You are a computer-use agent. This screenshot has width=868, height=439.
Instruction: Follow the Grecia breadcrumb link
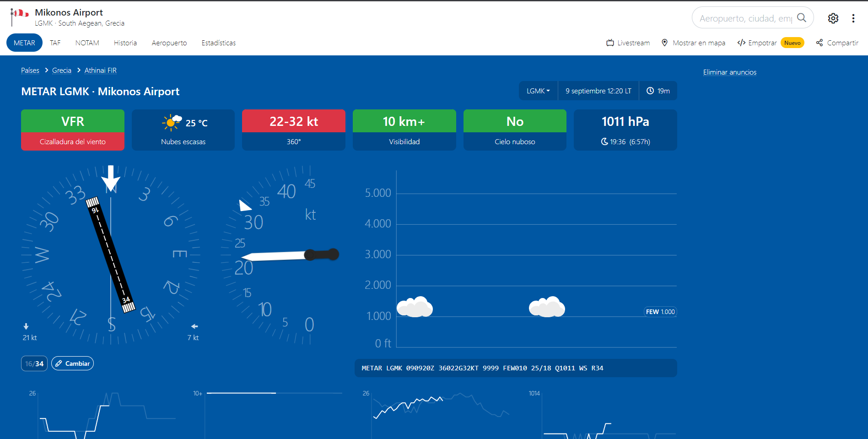62,70
